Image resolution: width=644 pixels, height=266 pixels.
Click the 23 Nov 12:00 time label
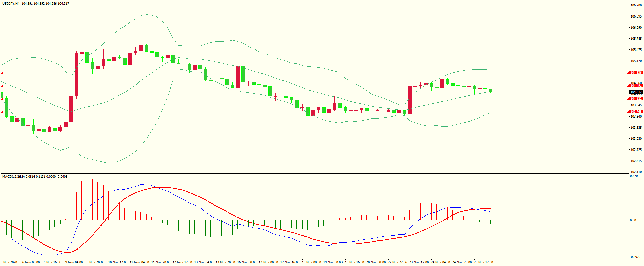pos(419,262)
